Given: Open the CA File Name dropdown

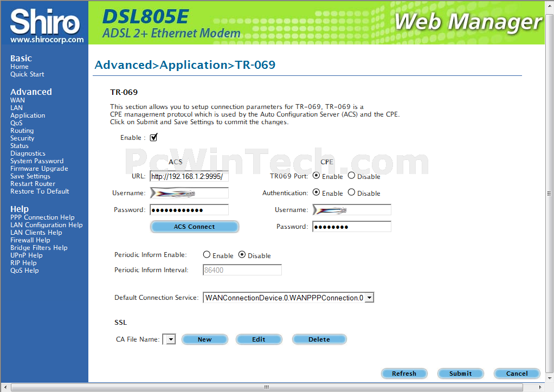Looking at the screenshot, I should tap(169, 339).
